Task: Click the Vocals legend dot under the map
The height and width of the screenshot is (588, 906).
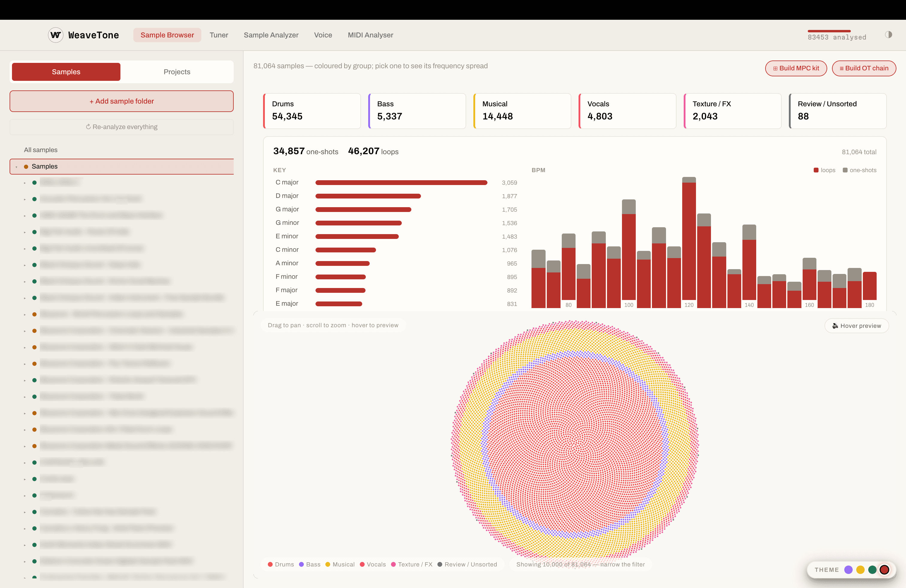Action: [362, 564]
